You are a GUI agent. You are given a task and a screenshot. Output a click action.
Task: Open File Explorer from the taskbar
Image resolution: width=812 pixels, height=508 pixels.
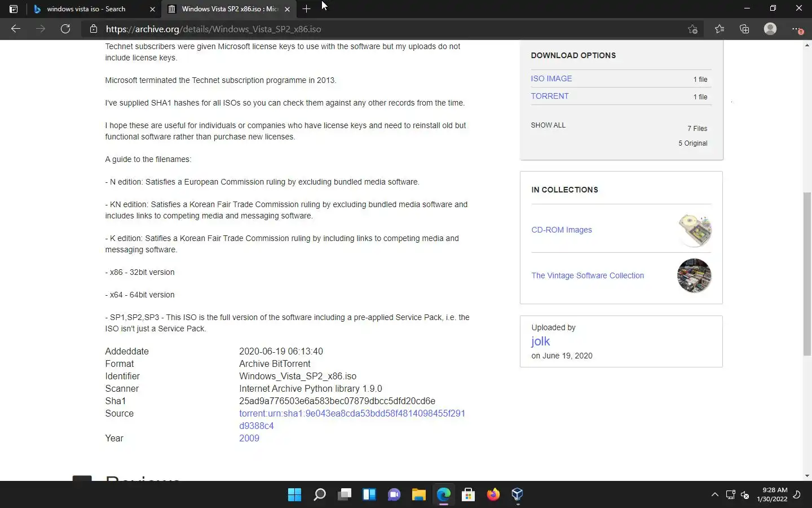point(418,495)
